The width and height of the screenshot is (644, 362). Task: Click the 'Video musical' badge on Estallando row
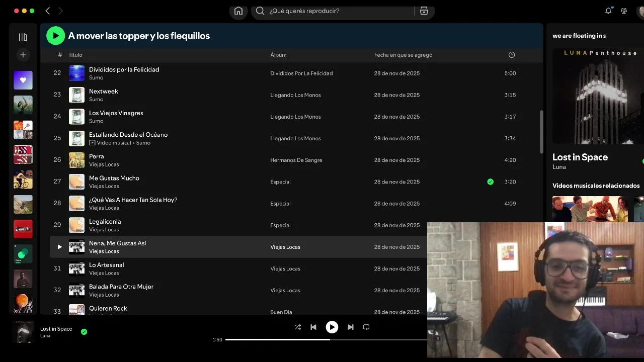[110, 143]
